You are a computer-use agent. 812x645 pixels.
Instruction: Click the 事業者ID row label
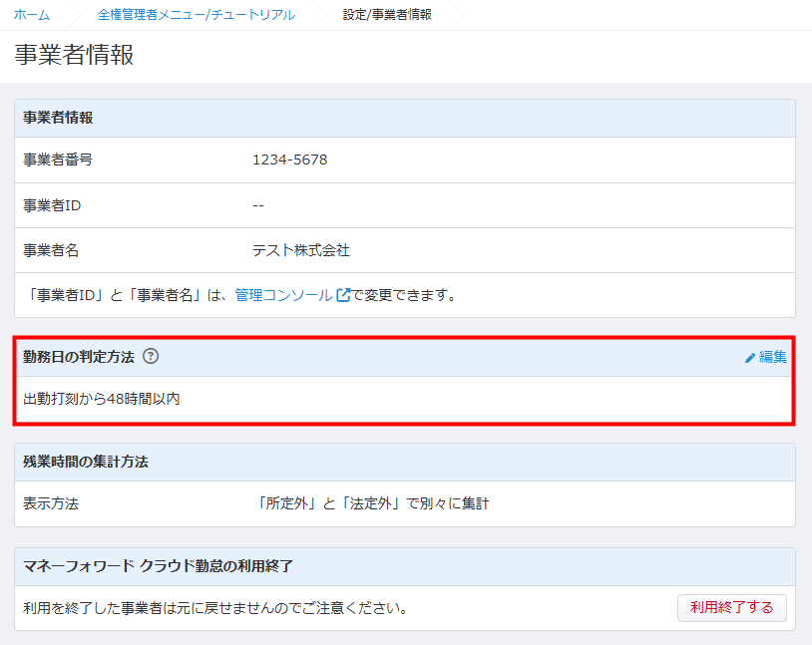pos(52,205)
